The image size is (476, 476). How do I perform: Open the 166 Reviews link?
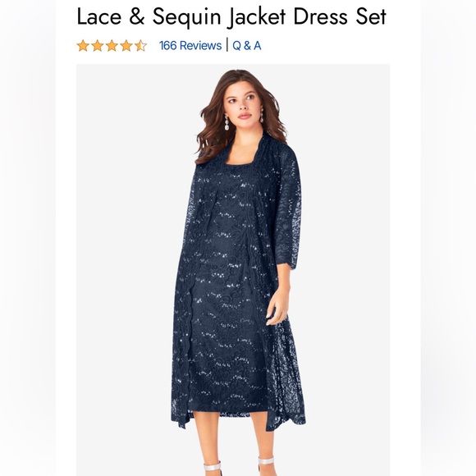[x=190, y=45]
